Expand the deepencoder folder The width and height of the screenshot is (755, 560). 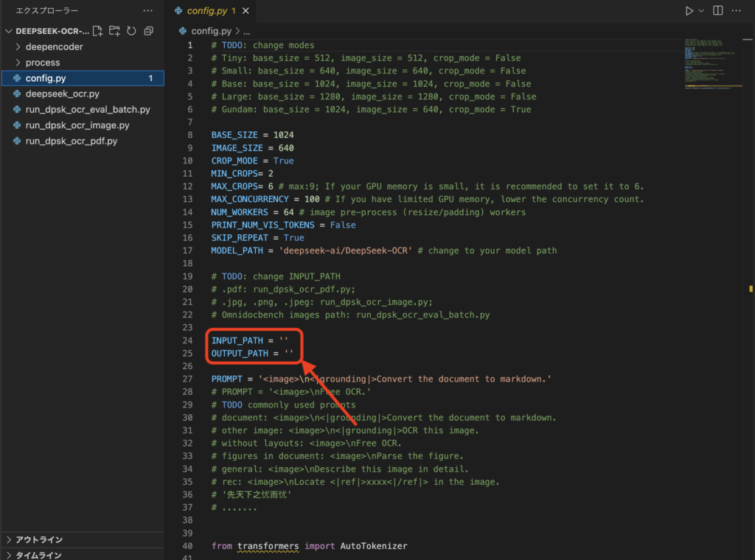tap(54, 46)
